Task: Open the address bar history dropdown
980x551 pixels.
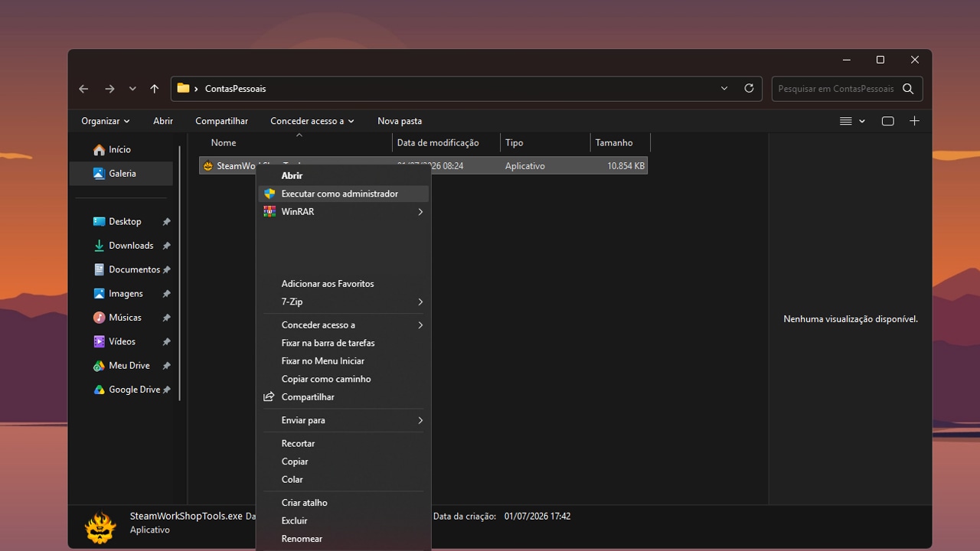Action: pyautogui.click(x=724, y=88)
